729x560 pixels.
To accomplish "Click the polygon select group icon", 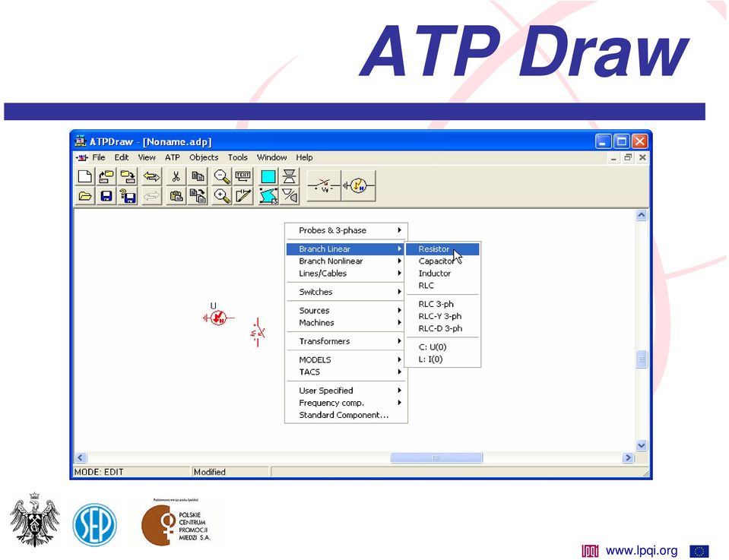I will (268, 195).
